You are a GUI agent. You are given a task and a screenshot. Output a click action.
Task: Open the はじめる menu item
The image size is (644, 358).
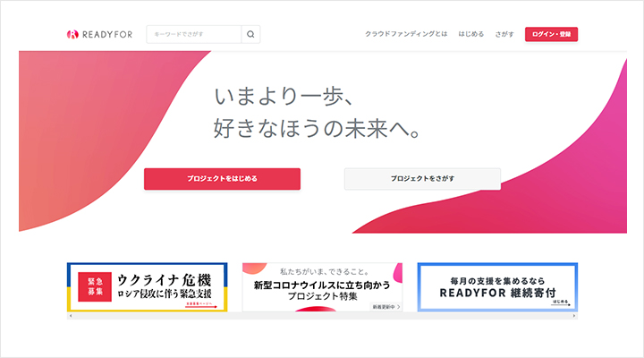pos(470,34)
